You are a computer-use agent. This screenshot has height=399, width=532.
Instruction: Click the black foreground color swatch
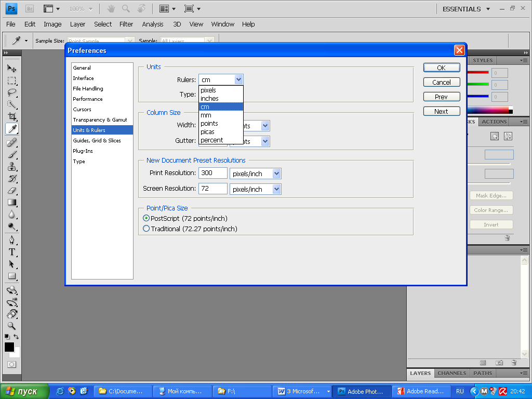click(x=9, y=347)
